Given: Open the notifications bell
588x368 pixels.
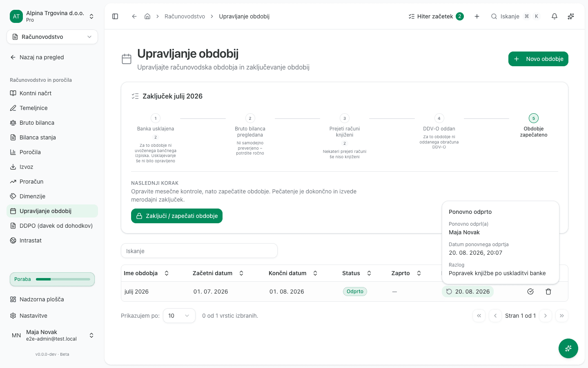Looking at the screenshot, I should tap(555, 16).
